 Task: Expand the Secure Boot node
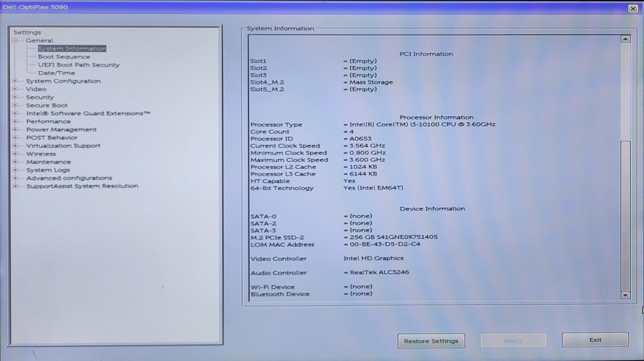coord(15,105)
